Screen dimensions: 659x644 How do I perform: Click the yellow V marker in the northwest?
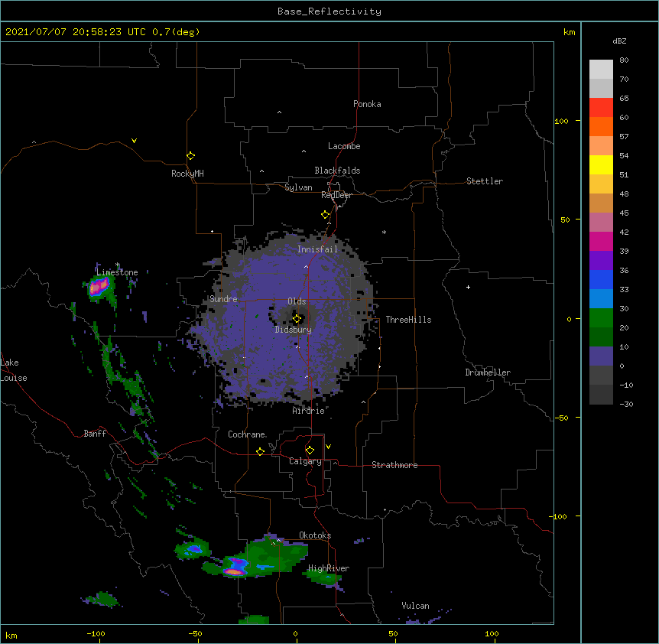tap(134, 141)
